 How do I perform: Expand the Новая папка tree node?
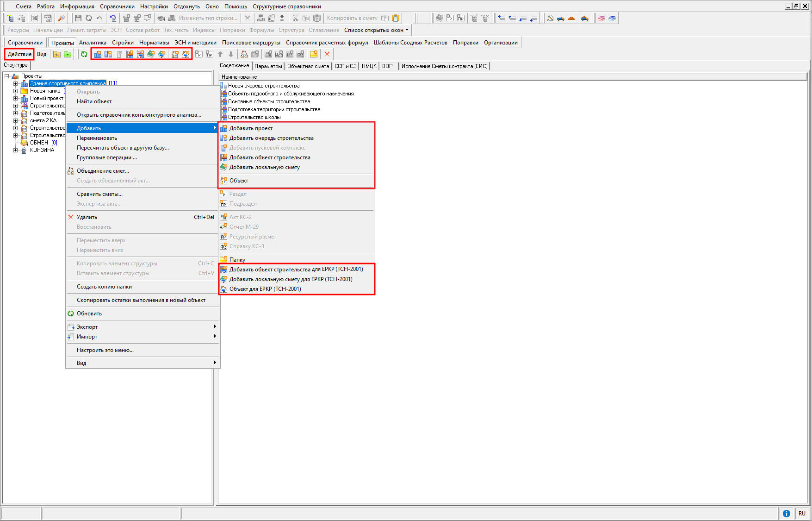click(x=15, y=91)
